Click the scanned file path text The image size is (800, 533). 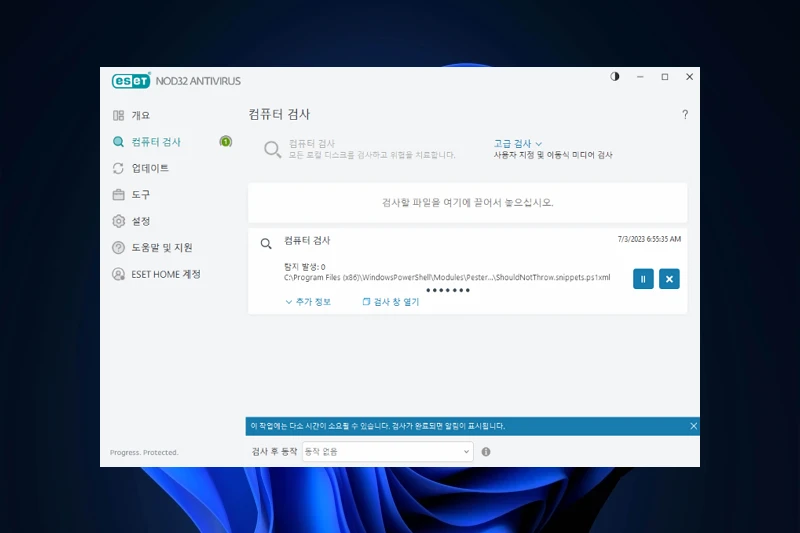[447, 277]
